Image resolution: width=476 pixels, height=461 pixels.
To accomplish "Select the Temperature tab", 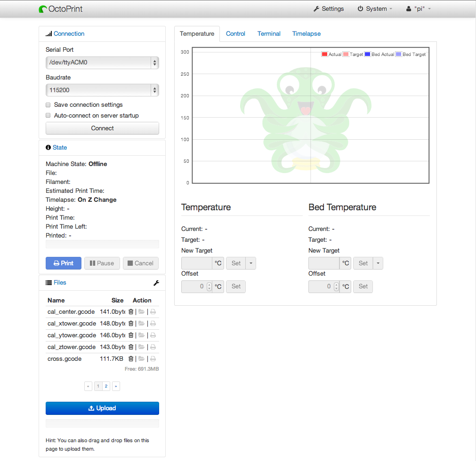I will coord(197,34).
